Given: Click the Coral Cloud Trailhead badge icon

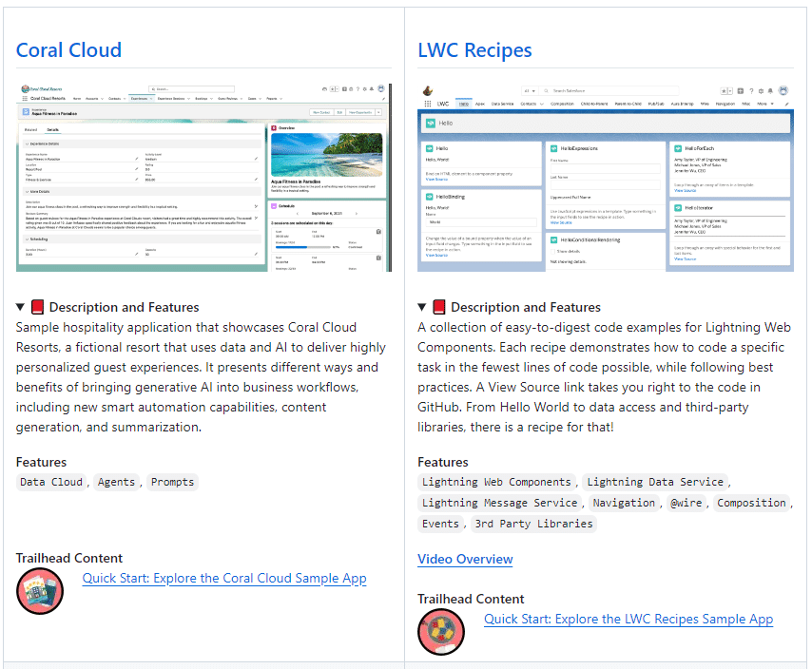Looking at the screenshot, I should (x=40, y=591).
